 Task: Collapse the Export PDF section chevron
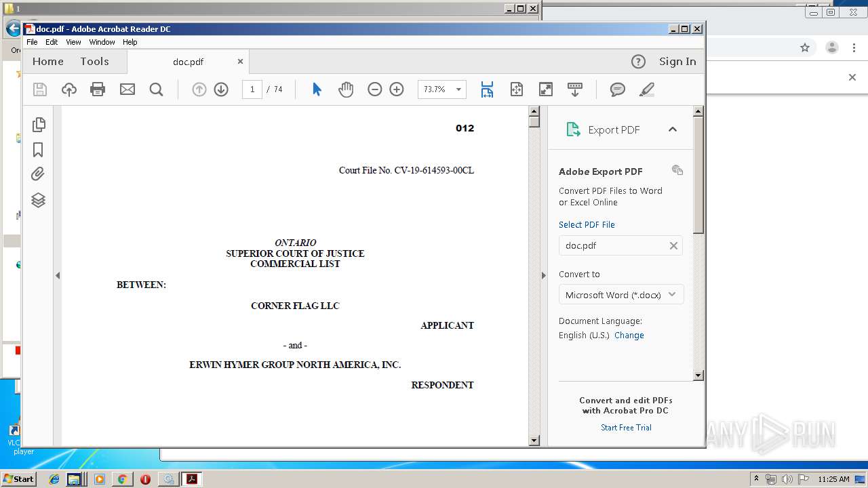tap(673, 129)
